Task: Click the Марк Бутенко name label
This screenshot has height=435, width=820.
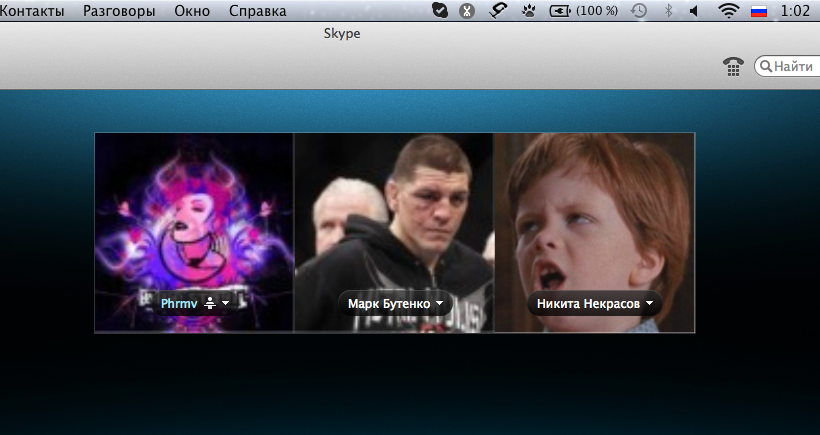Action: click(x=389, y=304)
